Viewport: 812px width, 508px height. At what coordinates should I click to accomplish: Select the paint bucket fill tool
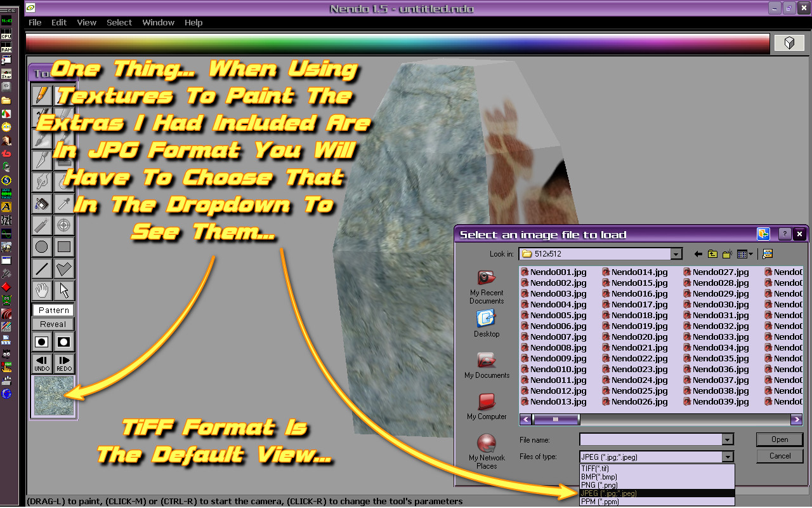(42, 204)
